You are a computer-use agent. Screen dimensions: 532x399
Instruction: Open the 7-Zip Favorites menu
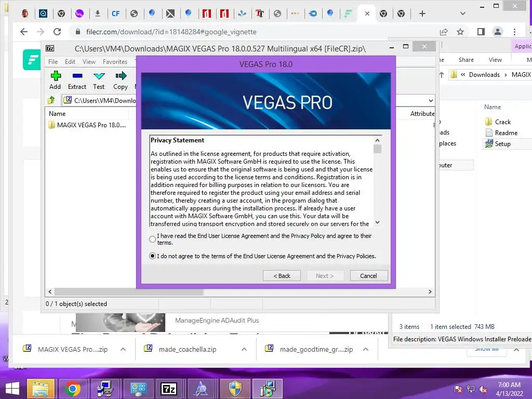tap(115, 62)
